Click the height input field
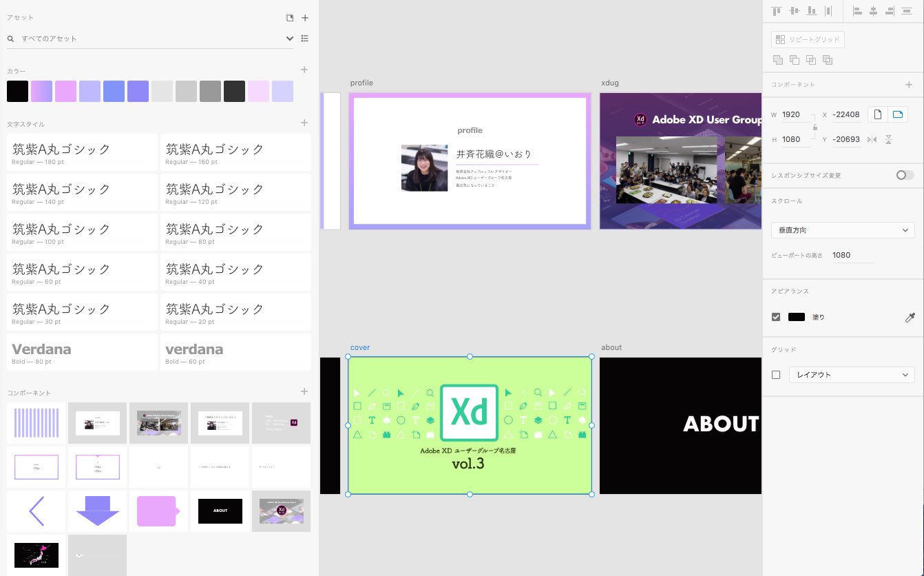This screenshot has width=924, height=576. coord(796,139)
